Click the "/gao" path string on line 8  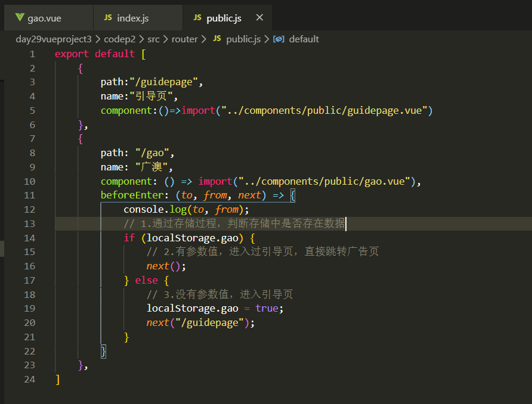152,153
